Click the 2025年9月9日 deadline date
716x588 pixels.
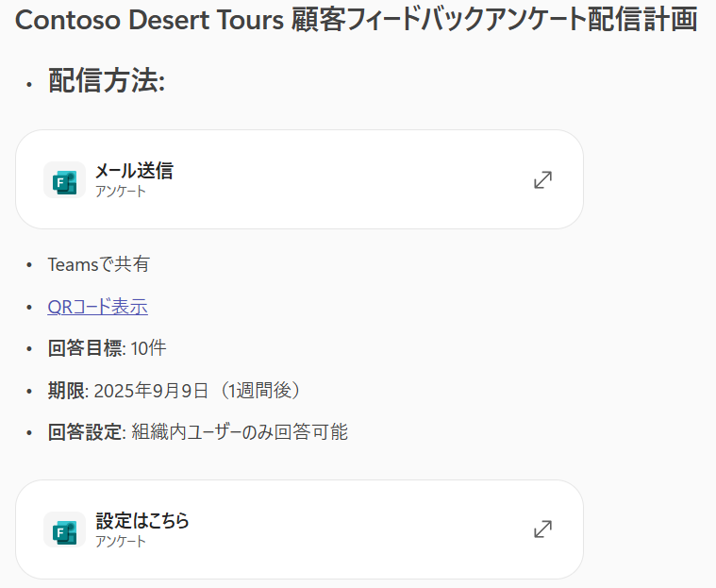151,391
